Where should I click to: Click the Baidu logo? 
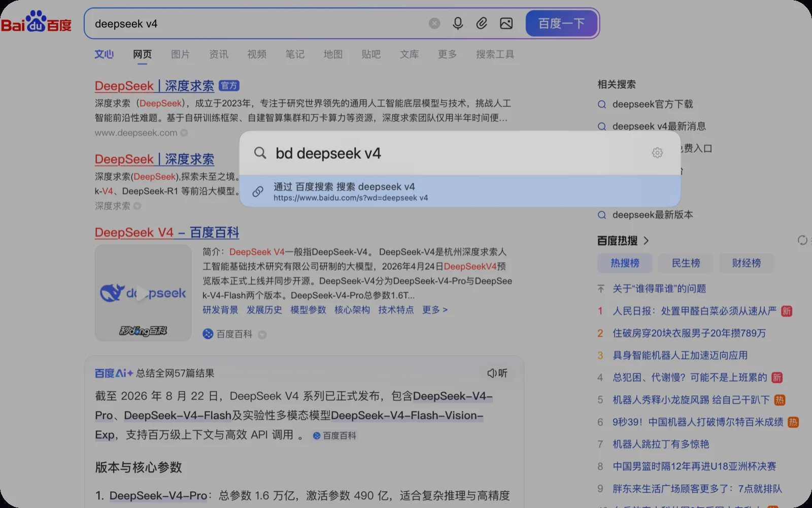37,22
